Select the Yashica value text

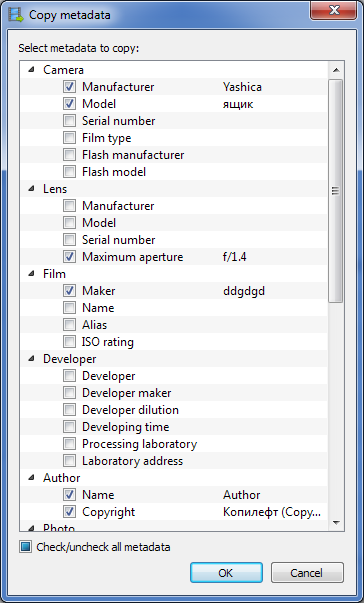pos(242,87)
